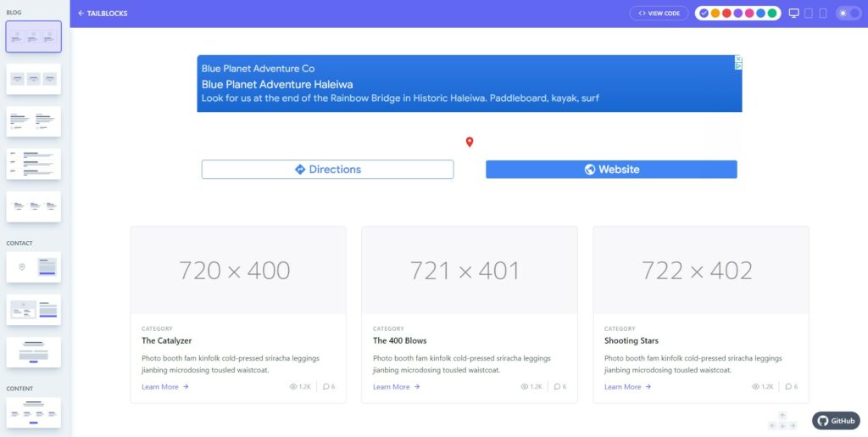The width and height of the screenshot is (868, 437).
Task: Click the red map pin icon
Action: click(470, 143)
